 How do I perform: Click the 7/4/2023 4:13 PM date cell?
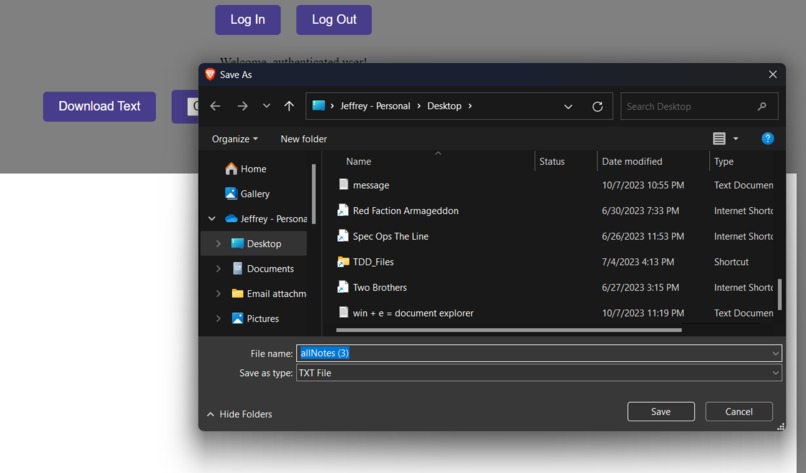point(637,262)
